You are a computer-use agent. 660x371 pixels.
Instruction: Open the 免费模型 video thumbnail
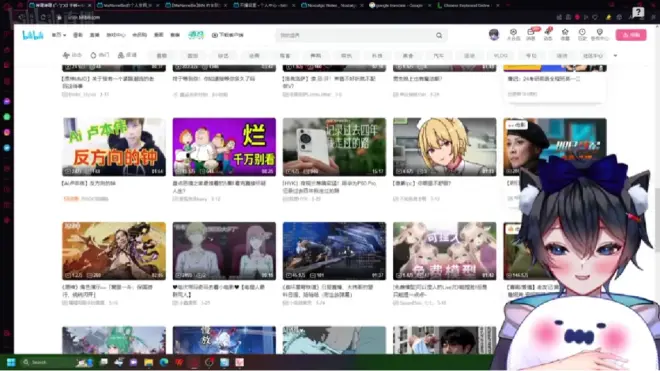444,251
